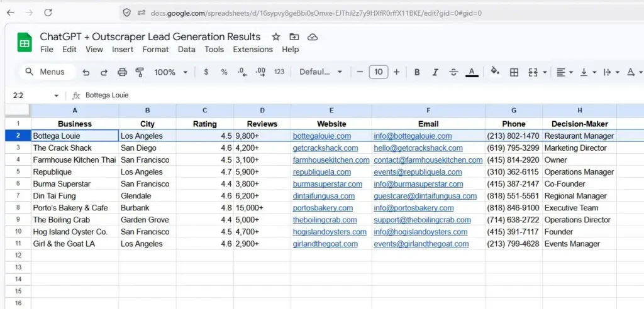Decrease decimal places icon
Viewport: 644px width, 309px height.
click(242, 72)
